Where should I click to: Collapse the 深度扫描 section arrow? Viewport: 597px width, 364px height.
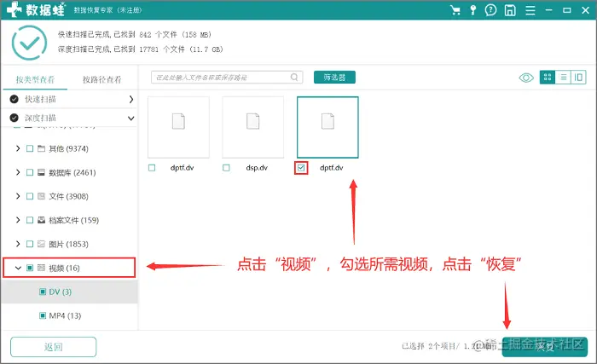pos(131,118)
